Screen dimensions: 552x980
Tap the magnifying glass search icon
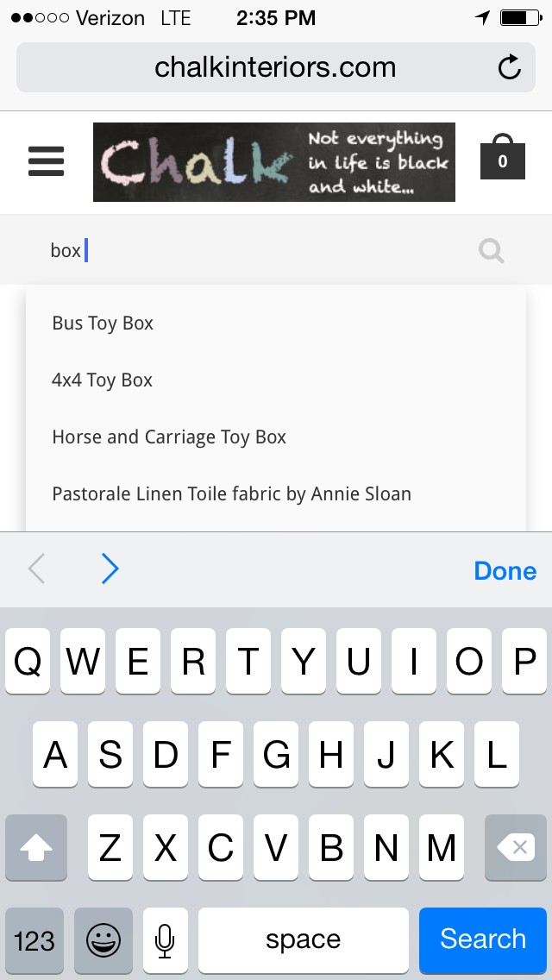(492, 251)
